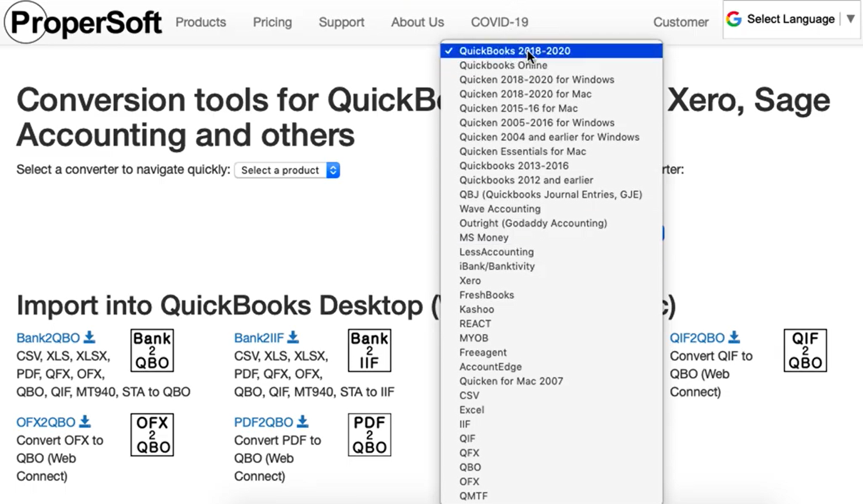Select Freeagent option
This screenshot has width=863, height=504.
(x=551, y=353)
